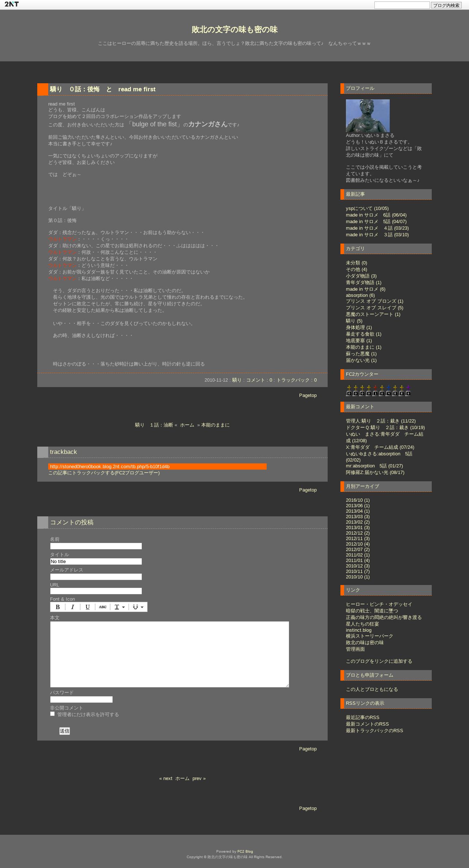Open comment 管理人:驕り 2話：裁き (11/22)
This screenshot has height=868, width=469.
tap(381, 421)
